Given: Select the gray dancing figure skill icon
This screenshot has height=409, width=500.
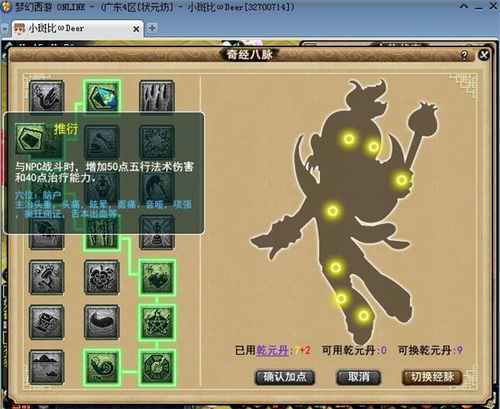Looking at the screenshot, I should pos(46,277).
